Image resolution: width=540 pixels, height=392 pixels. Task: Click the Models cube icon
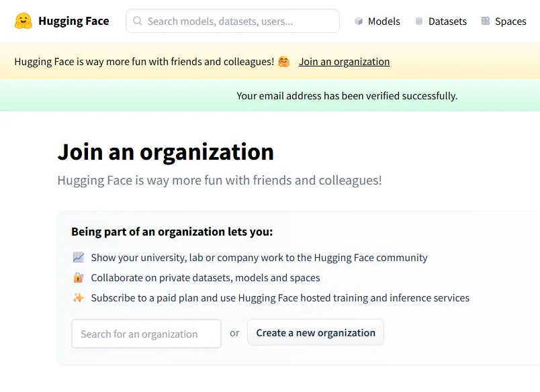click(359, 21)
